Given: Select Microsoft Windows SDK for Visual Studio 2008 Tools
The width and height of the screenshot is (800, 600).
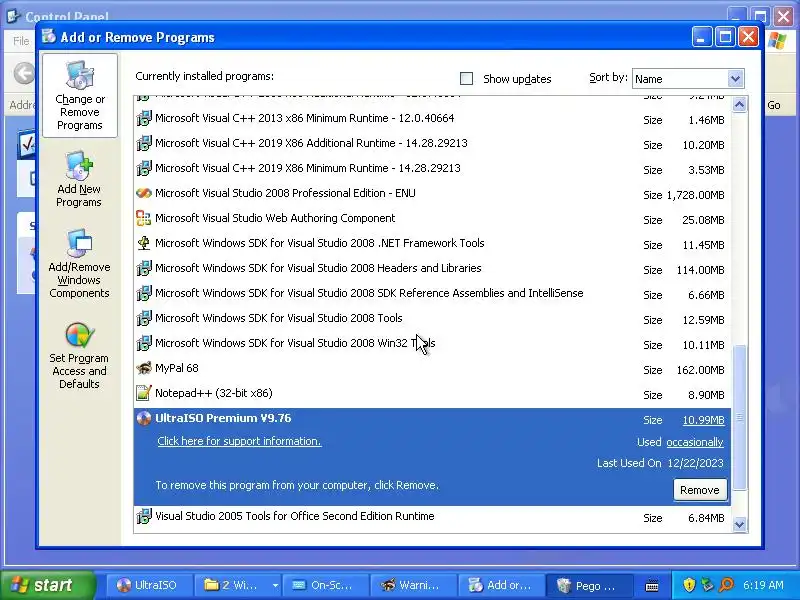Looking at the screenshot, I should click(432, 318).
